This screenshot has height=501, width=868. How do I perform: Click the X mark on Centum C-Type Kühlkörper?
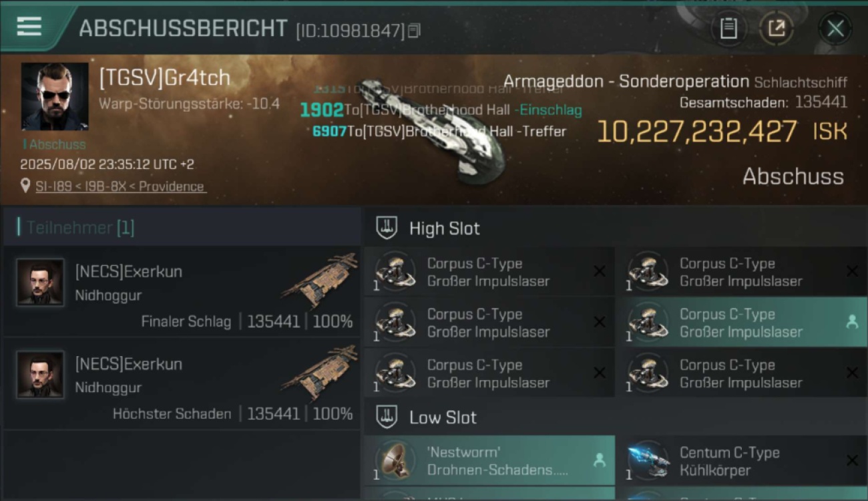(852, 461)
